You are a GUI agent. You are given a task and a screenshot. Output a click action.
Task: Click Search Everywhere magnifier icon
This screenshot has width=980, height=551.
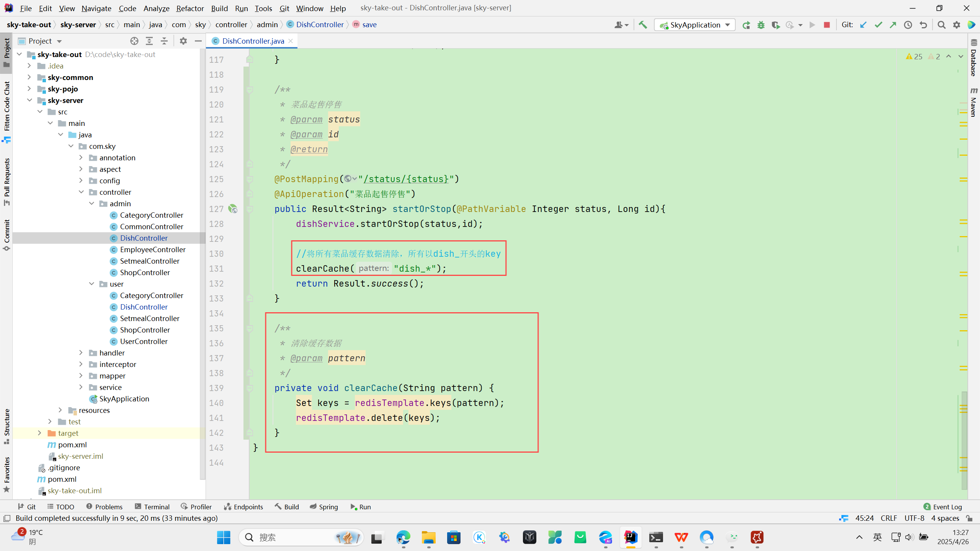[x=942, y=25]
